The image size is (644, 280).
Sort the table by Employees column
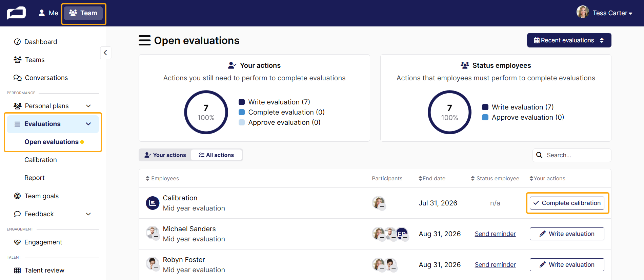162,178
